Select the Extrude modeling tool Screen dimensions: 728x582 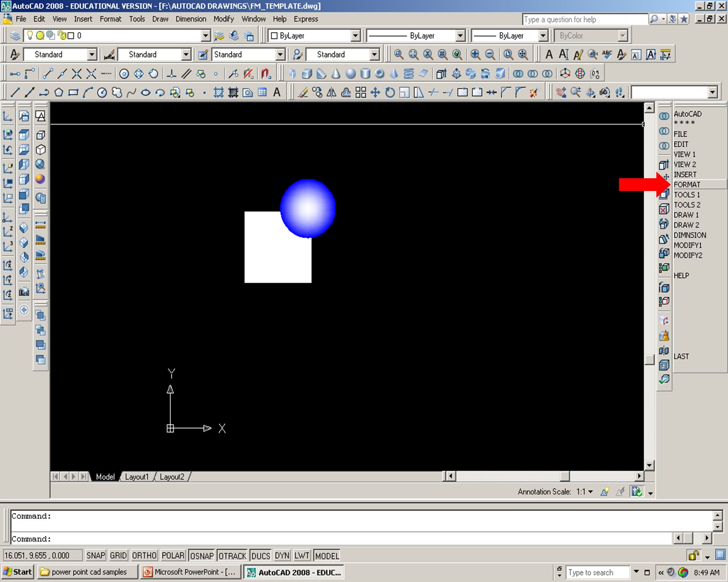(441, 73)
